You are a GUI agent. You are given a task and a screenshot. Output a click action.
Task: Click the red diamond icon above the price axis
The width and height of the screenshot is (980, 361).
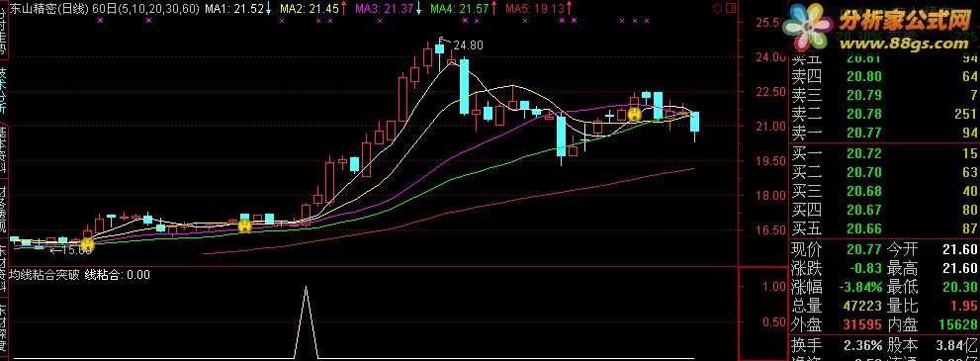click(x=717, y=9)
